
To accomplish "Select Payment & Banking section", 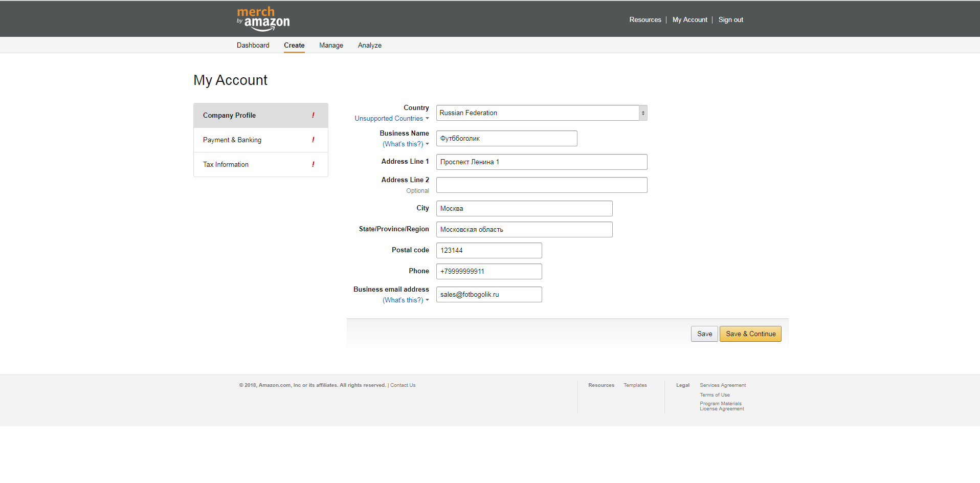I will (x=232, y=140).
